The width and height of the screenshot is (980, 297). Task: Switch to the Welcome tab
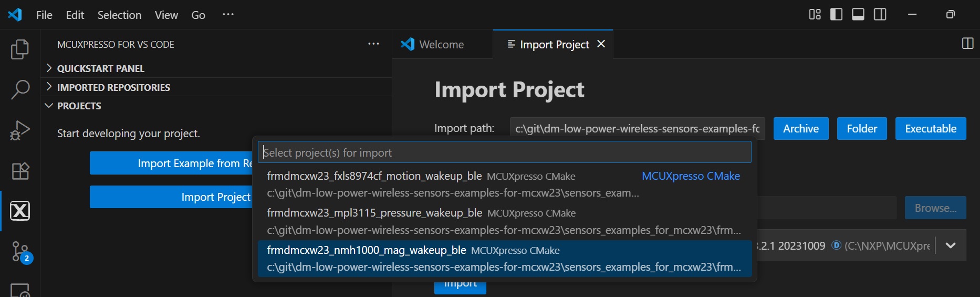click(441, 45)
